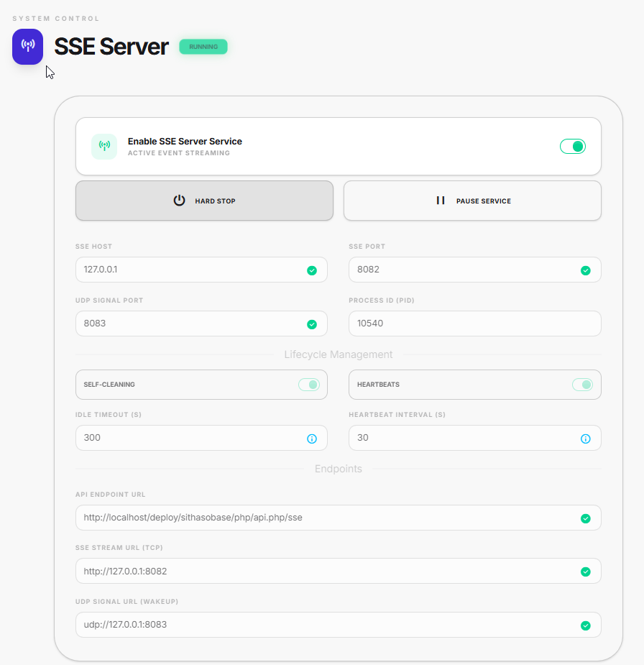Viewport: 644px width, 665px height.
Task: Toggle the Self-Cleaning switch
Action: coord(309,385)
